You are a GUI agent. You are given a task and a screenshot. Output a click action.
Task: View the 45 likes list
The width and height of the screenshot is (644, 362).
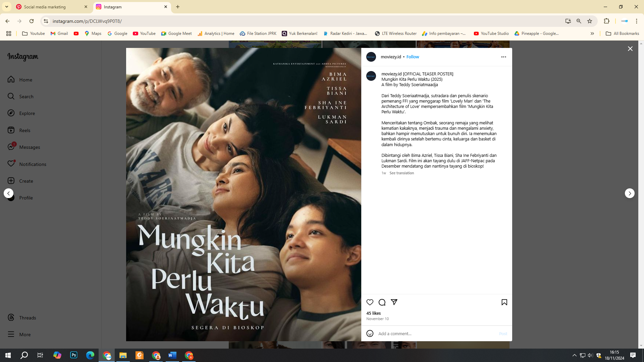click(x=373, y=313)
